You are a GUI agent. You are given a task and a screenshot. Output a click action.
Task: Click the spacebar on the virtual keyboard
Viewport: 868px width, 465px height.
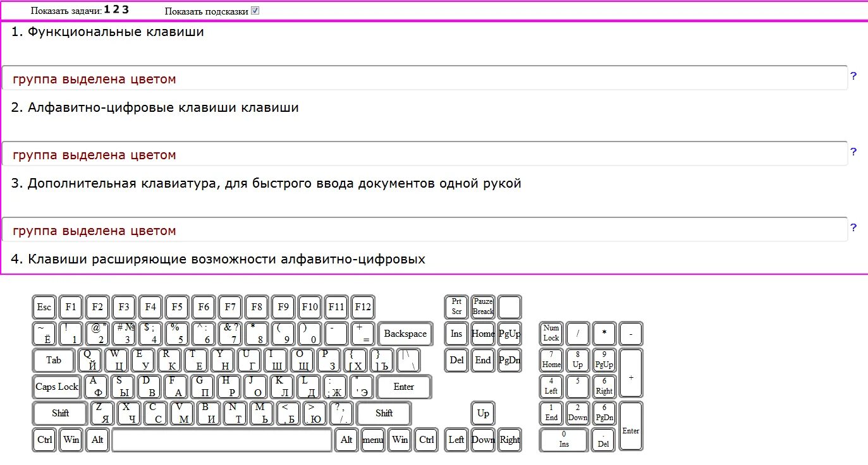[223, 440]
